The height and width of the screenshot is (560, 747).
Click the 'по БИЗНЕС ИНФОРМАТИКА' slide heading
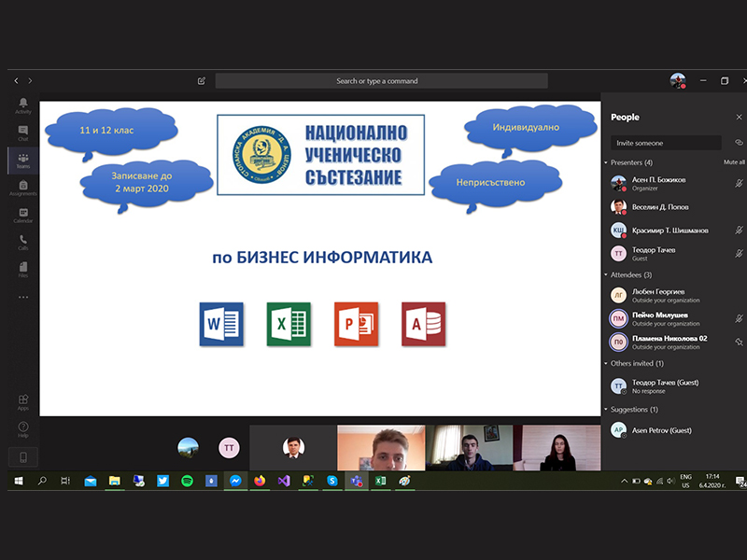(x=322, y=258)
